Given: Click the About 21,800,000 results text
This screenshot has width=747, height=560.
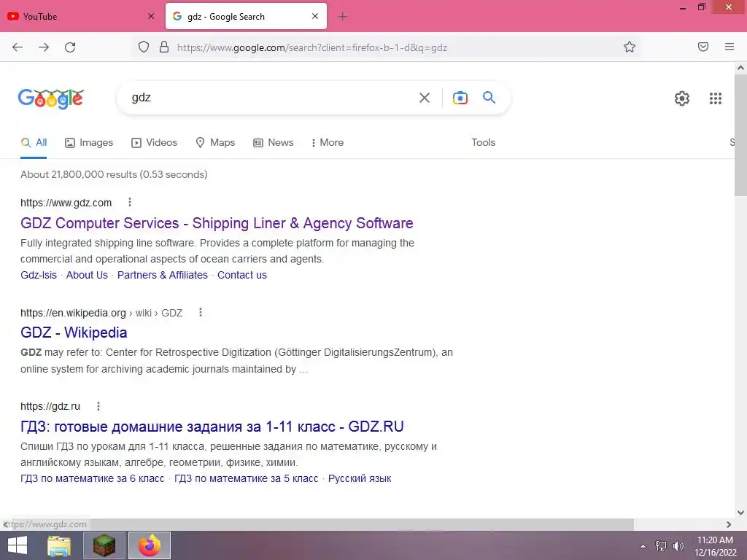Looking at the screenshot, I should 114,174.
